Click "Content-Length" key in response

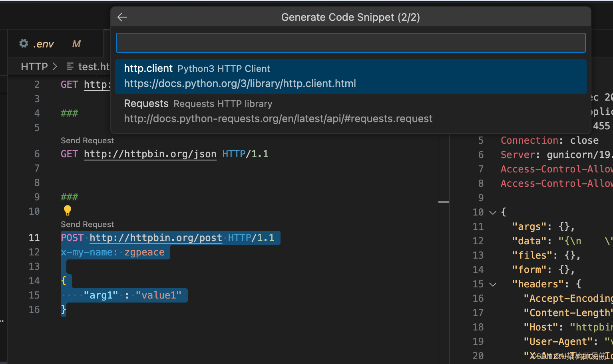[x=568, y=313]
